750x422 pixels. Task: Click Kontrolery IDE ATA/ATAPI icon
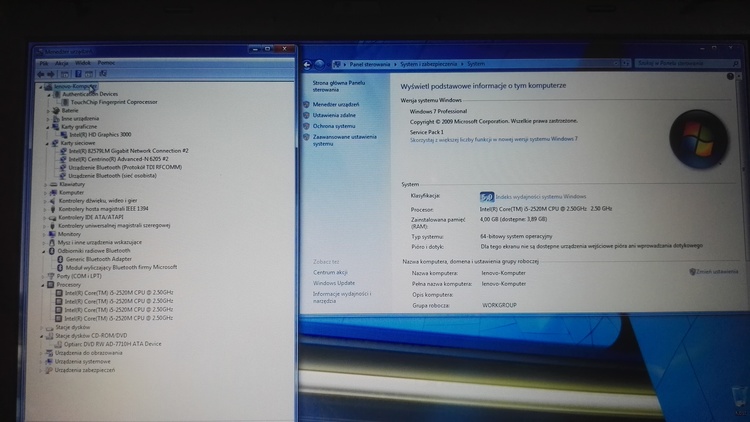pos(53,217)
